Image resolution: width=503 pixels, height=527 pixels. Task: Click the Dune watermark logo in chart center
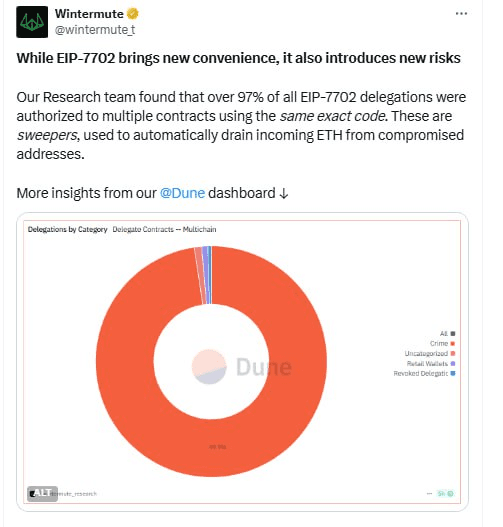pyautogui.click(x=241, y=367)
